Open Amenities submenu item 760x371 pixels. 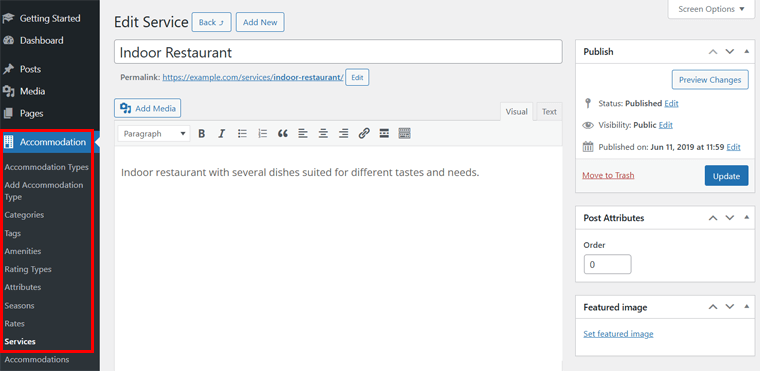(23, 251)
